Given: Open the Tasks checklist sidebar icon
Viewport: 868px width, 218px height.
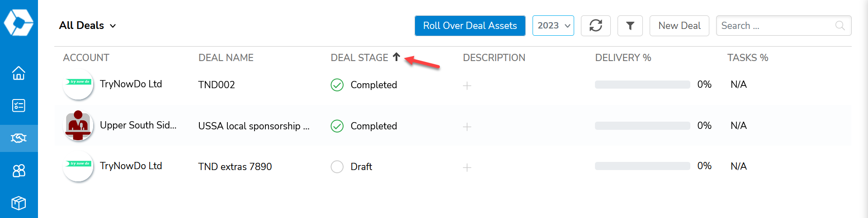Looking at the screenshot, I should click(x=19, y=105).
